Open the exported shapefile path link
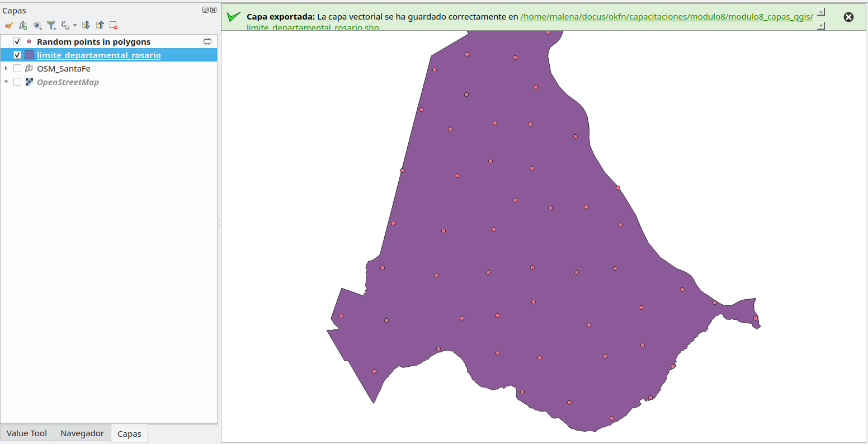Screen dimensions: 868x444 point(667,17)
